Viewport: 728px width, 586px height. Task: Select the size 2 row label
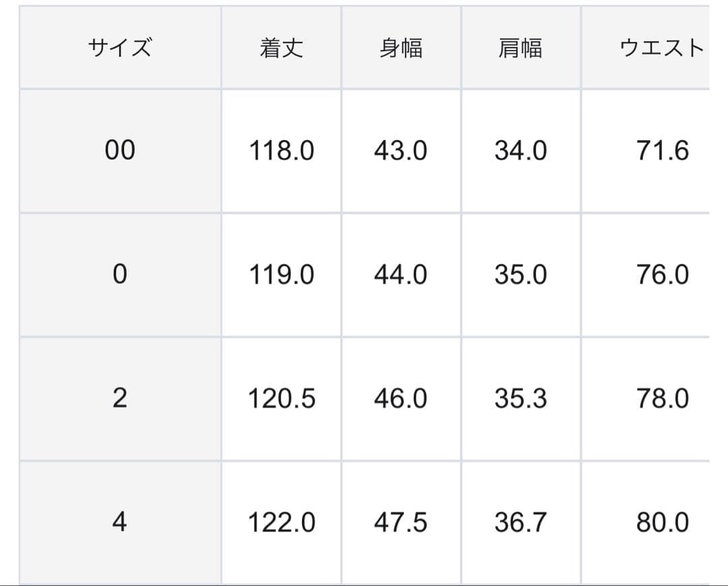coord(120,399)
